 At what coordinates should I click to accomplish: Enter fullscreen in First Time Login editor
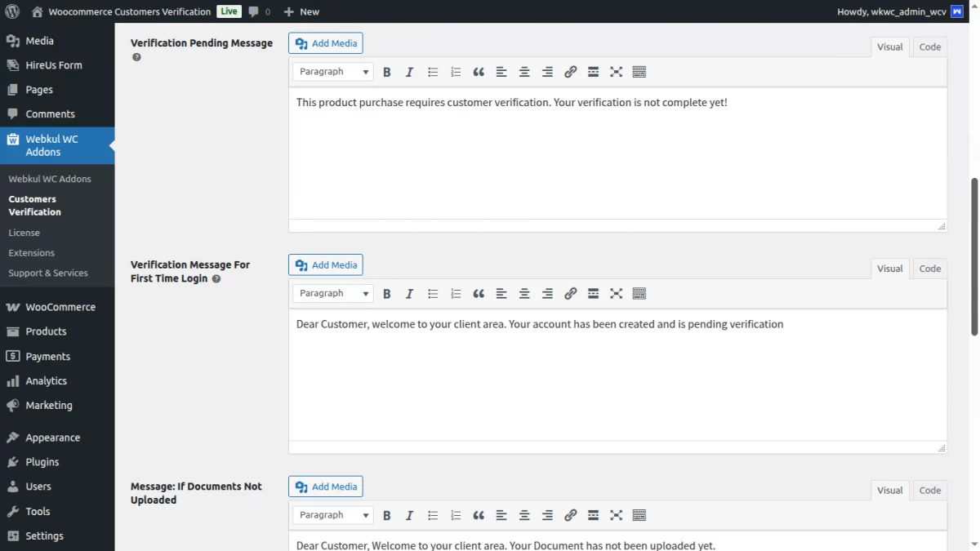[617, 294]
